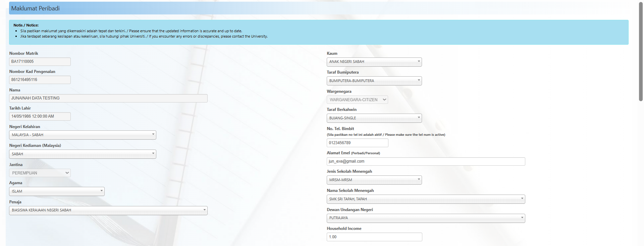Open the Taraf Berkahwin dropdown

(x=374, y=118)
